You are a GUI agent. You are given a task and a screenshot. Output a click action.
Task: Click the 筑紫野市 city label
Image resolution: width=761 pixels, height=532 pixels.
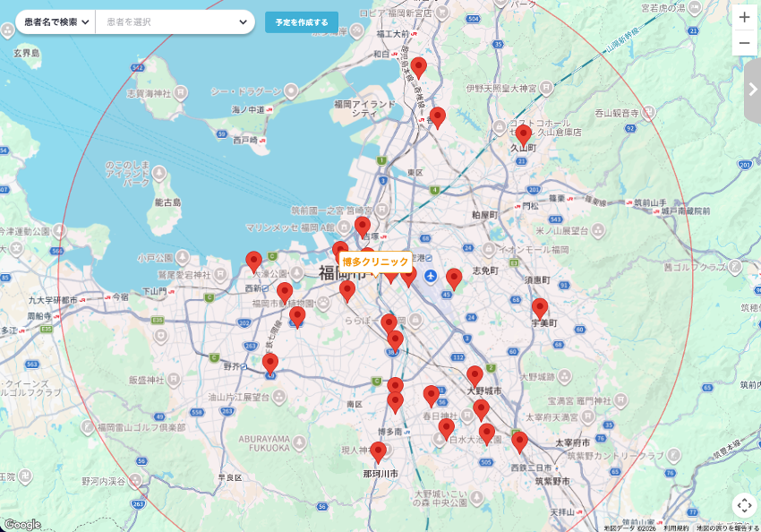coord(552,481)
